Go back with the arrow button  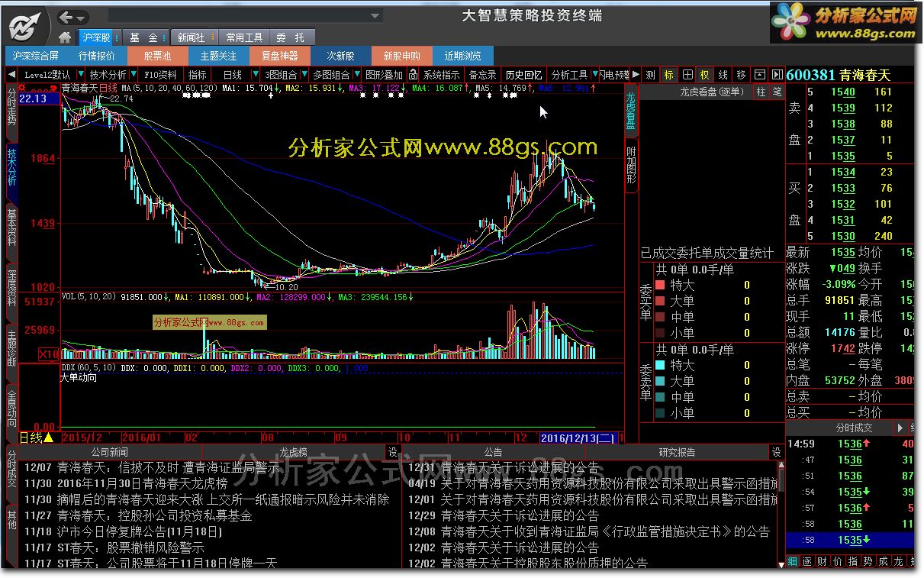click(x=67, y=17)
